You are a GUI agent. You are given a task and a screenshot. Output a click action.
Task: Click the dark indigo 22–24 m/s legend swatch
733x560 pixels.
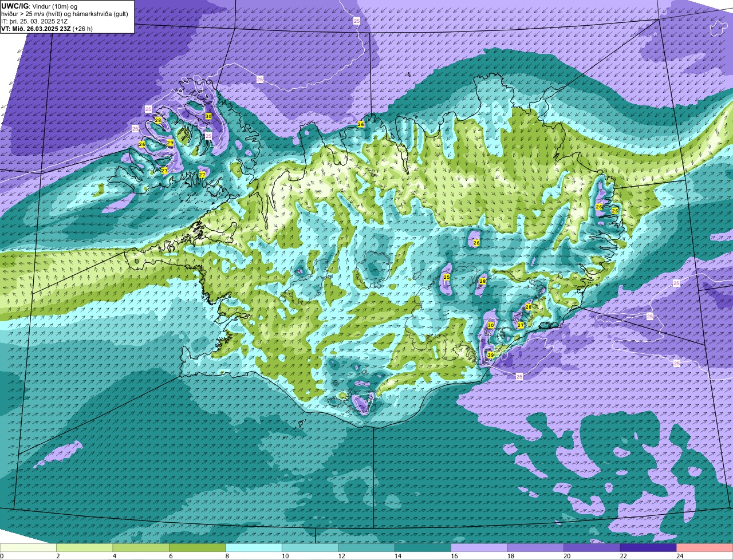point(648,547)
